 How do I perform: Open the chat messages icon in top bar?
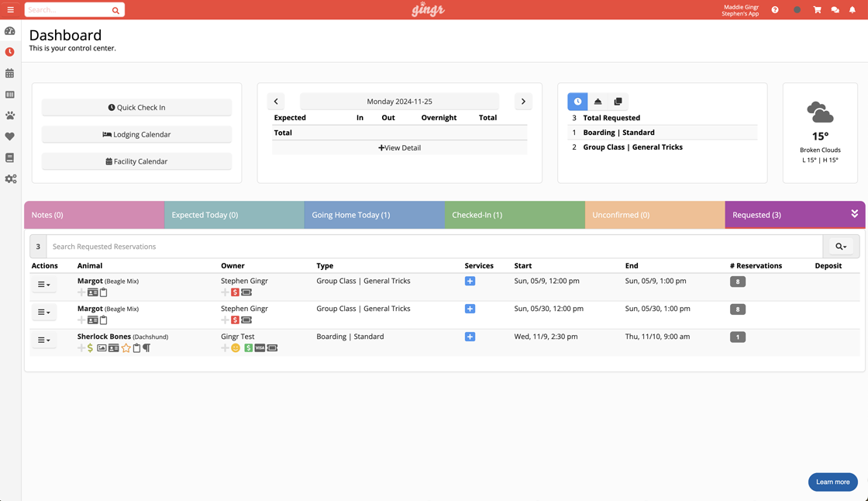[835, 9]
